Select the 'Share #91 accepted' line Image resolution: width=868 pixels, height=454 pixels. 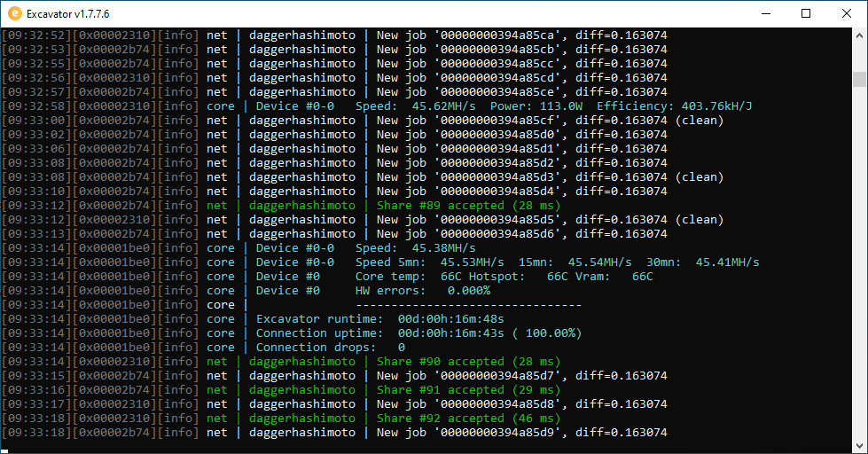point(468,390)
